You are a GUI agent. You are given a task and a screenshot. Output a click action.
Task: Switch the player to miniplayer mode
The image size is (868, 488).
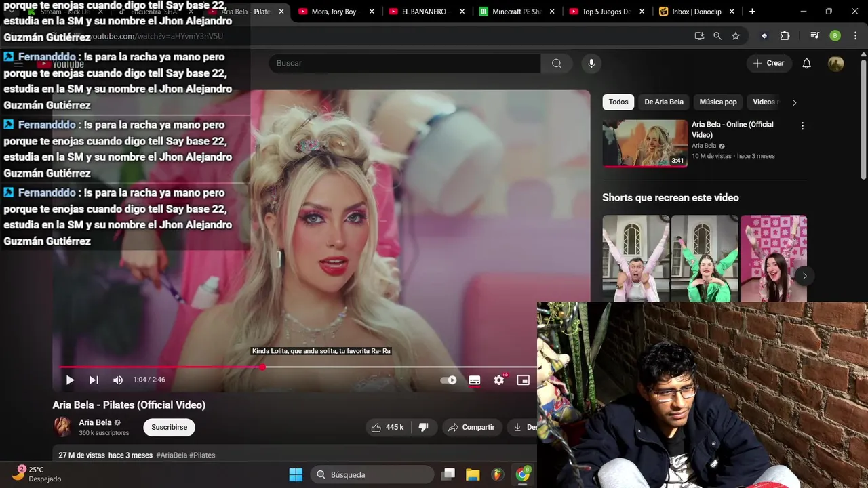pyautogui.click(x=523, y=380)
